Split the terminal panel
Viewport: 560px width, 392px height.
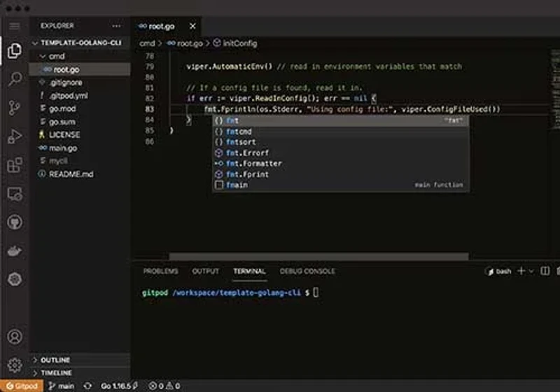[545, 272]
